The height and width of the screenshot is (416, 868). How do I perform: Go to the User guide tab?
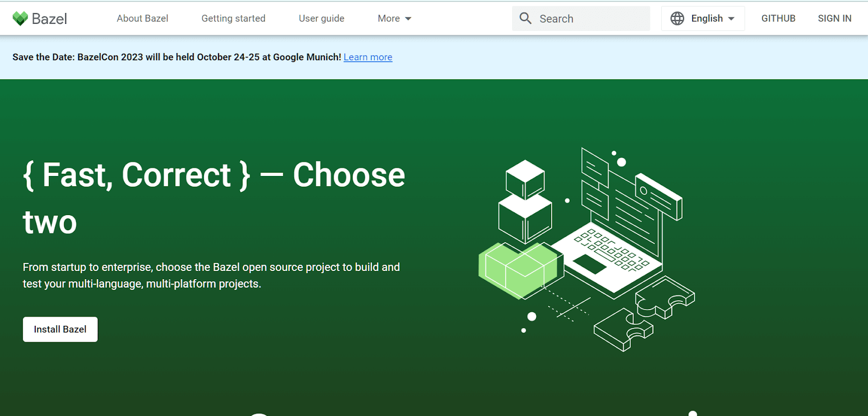[322, 18]
